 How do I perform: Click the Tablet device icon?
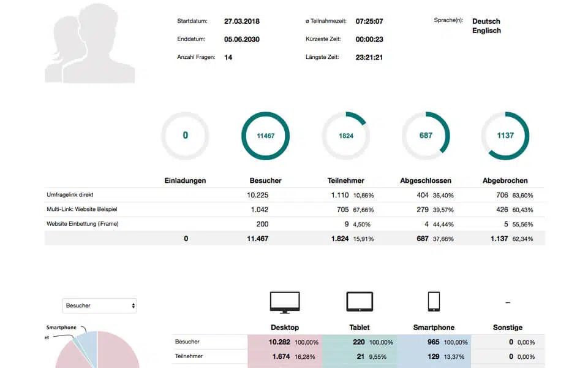pos(360,302)
